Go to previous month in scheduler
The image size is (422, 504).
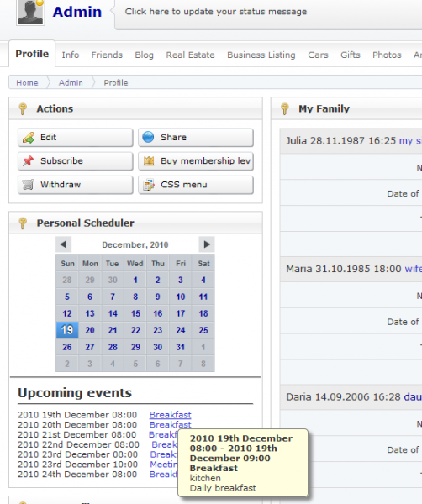pyautogui.click(x=63, y=244)
